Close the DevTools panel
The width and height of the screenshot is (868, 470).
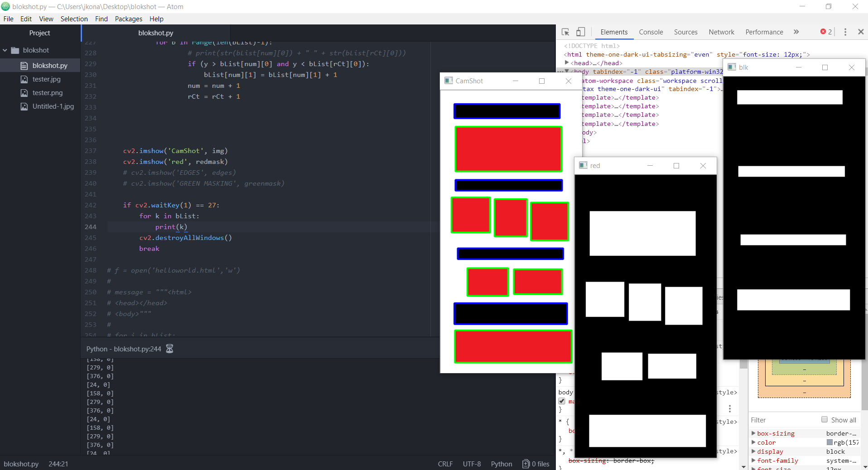click(861, 32)
